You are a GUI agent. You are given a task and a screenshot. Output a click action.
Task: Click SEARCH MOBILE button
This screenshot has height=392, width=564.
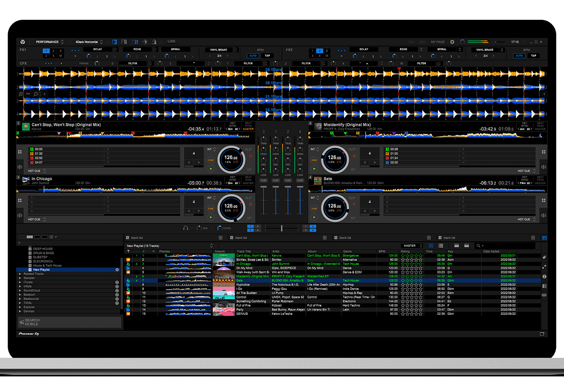click(32, 322)
